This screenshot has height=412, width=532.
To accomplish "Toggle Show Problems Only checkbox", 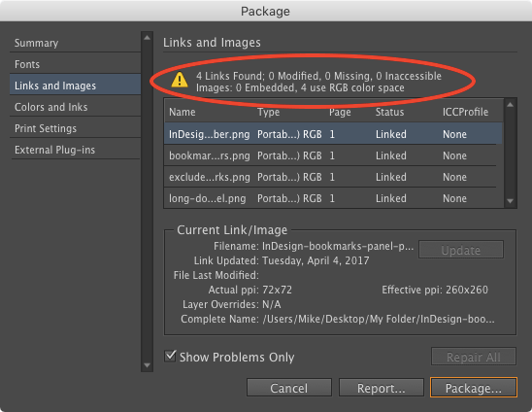I will (x=170, y=357).
